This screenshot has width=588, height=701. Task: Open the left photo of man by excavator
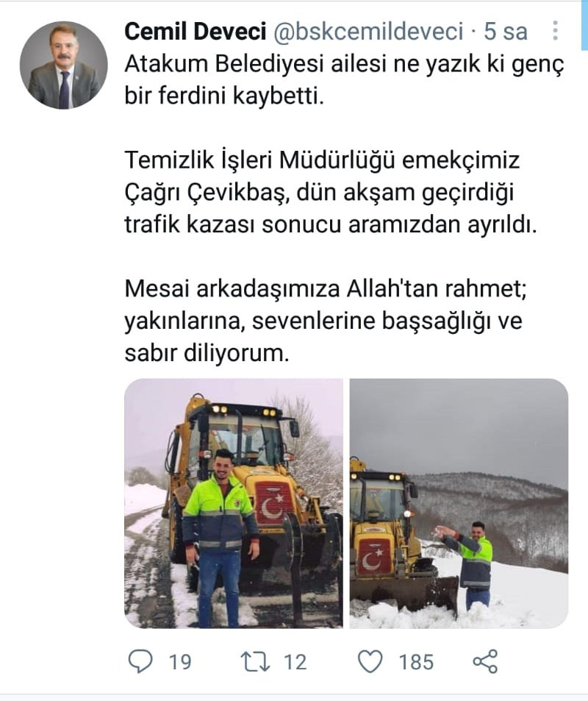(x=234, y=503)
